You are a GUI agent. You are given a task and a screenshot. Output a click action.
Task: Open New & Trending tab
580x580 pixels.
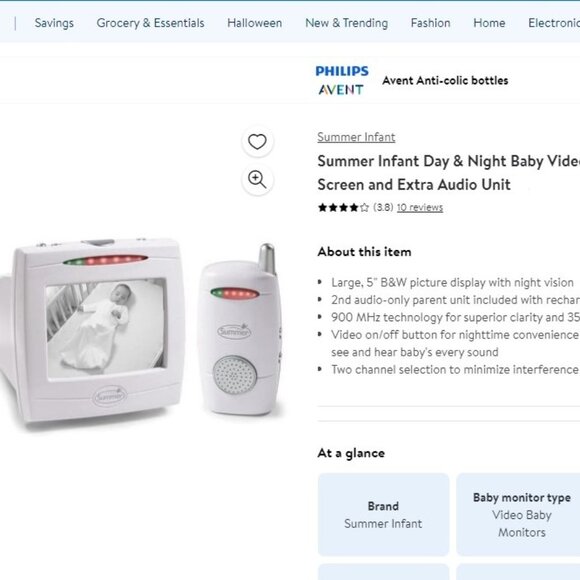(x=347, y=23)
